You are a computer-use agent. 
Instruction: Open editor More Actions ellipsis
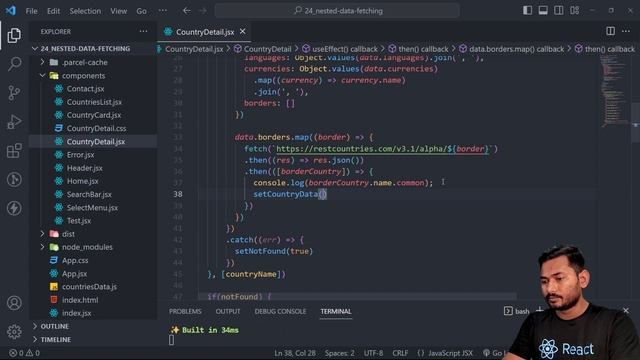(x=626, y=31)
